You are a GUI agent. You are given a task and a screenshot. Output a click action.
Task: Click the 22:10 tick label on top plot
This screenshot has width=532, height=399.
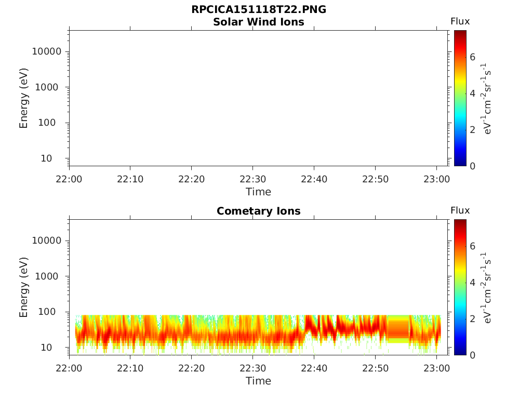(130, 179)
